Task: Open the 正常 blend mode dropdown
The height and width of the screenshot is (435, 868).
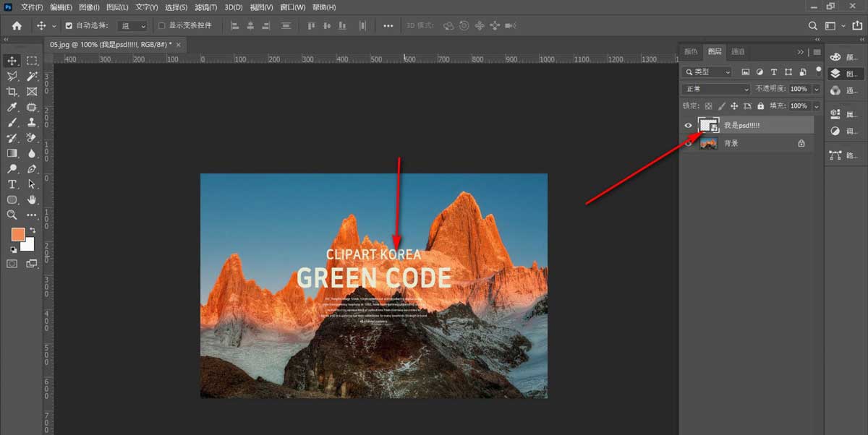Action: point(716,89)
